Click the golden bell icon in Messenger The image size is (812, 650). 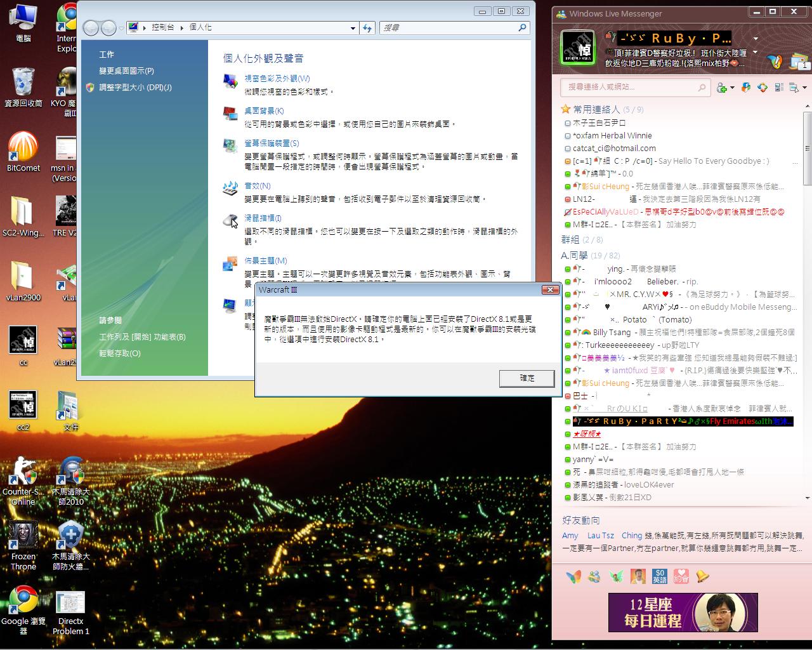[702, 576]
